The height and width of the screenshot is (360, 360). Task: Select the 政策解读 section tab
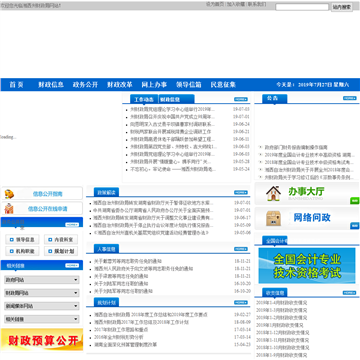point(106,192)
